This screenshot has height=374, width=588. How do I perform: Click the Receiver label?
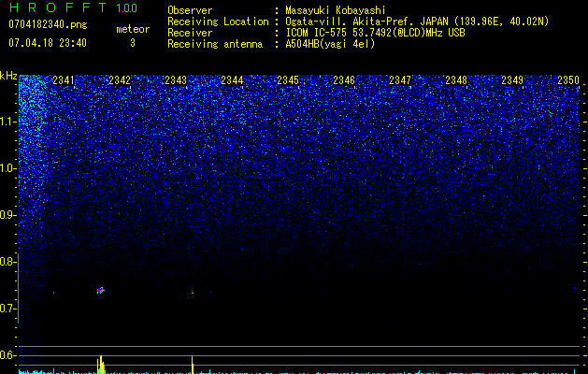pos(190,33)
